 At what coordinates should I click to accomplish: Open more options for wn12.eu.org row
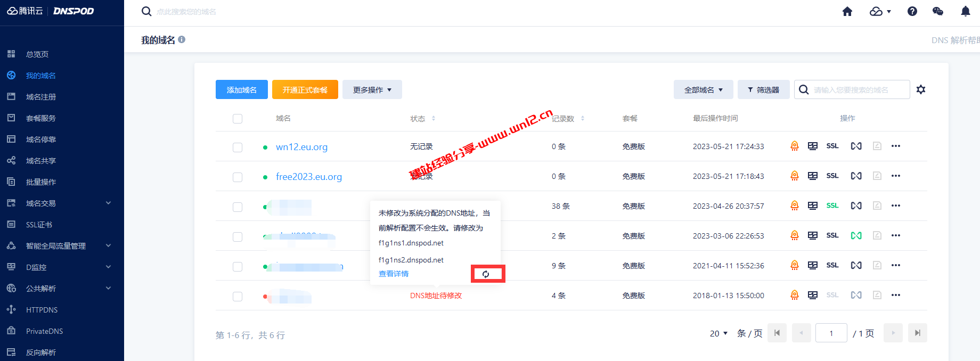896,146
